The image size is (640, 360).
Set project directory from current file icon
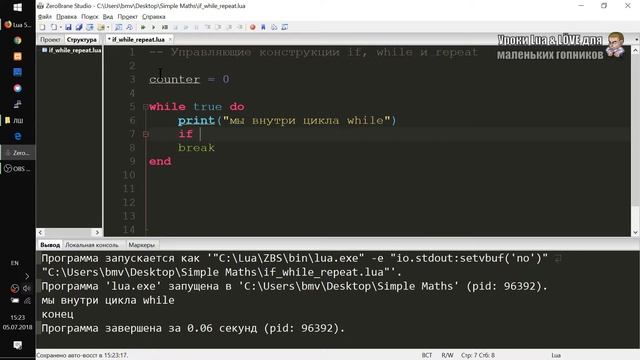point(90,27)
